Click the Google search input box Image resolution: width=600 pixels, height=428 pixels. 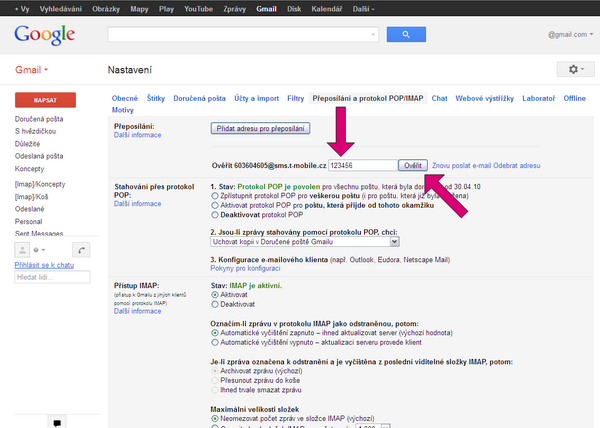point(243,34)
